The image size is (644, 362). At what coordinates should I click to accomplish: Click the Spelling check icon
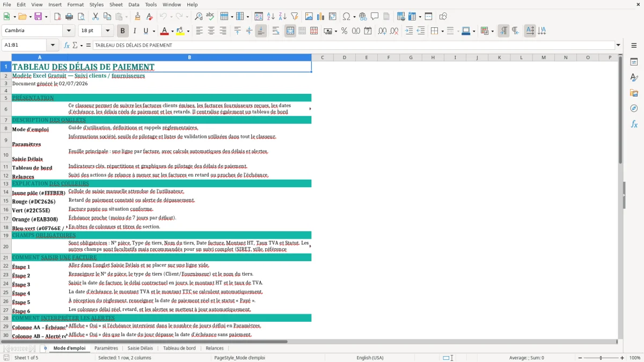210,17
